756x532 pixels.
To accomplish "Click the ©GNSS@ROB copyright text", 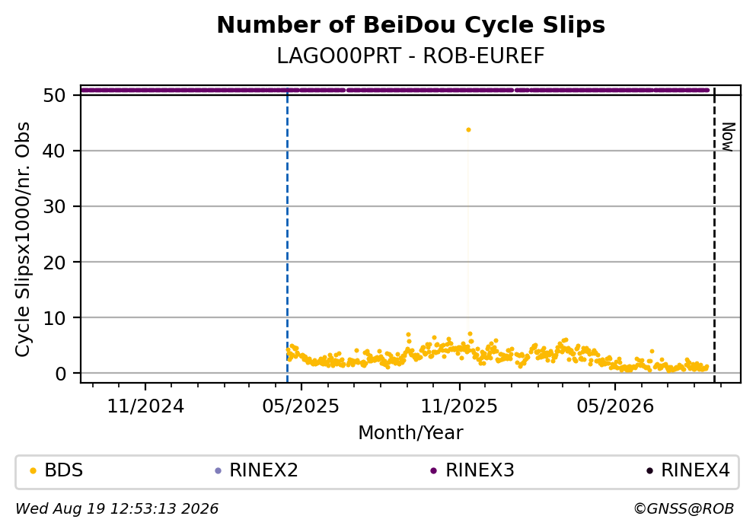I will pos(684,509).
